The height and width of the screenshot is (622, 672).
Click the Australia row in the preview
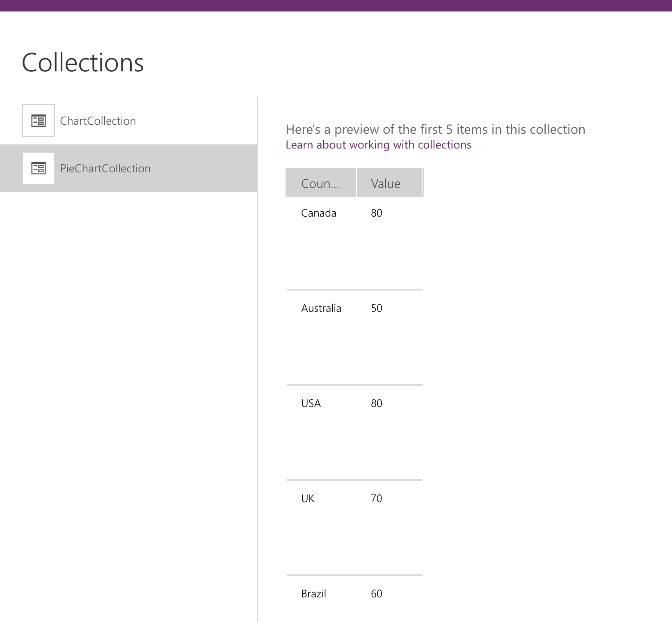321,308
